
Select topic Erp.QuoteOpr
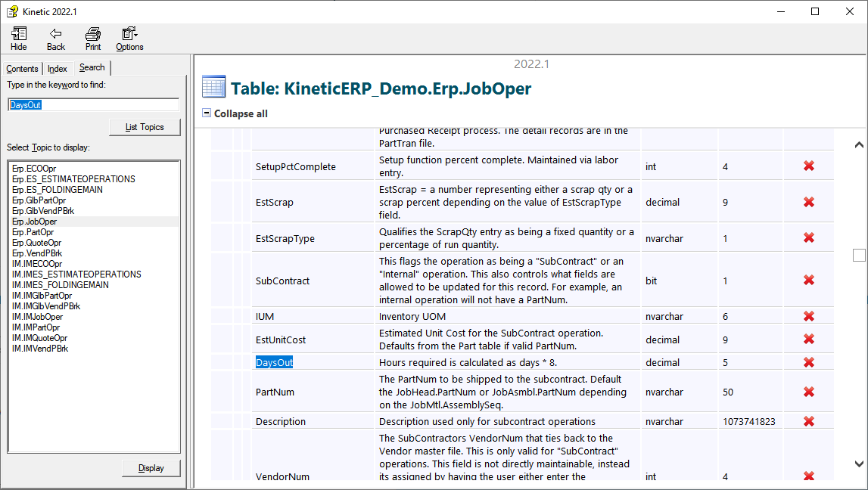pos(36,242)
